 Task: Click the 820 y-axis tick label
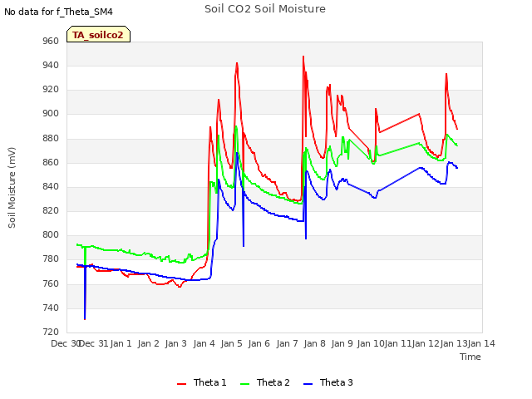51,210
